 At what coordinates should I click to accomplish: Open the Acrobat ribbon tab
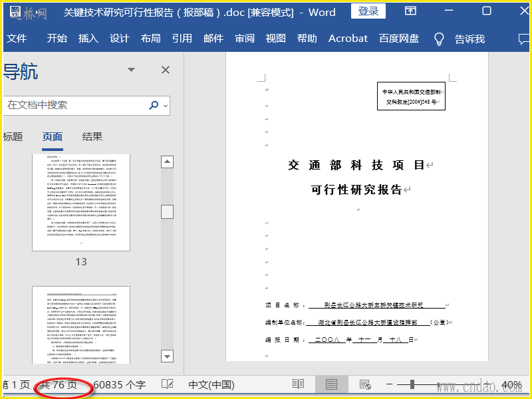pyautogui.click(x=348, y=39)
